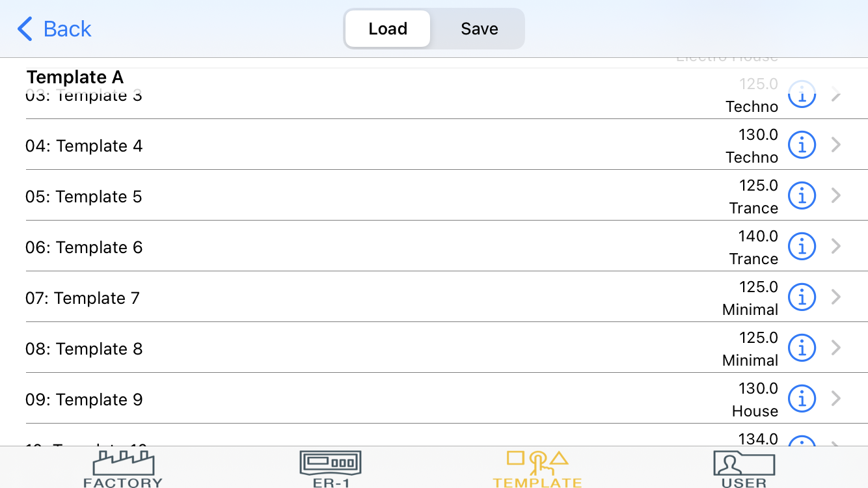Switch to Save mode
Image resolution: width=868 pixels, height=488 pixels.
click(x=480, y=29)
